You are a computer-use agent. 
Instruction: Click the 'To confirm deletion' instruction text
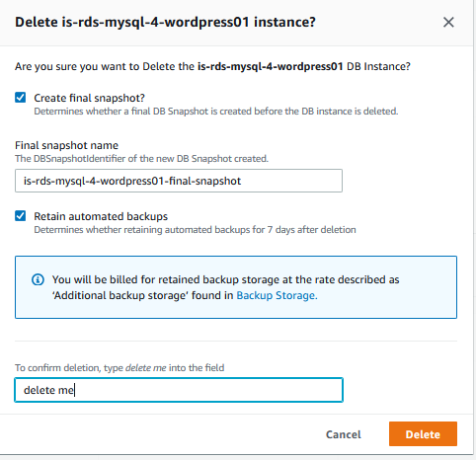[x=119, y=367]
